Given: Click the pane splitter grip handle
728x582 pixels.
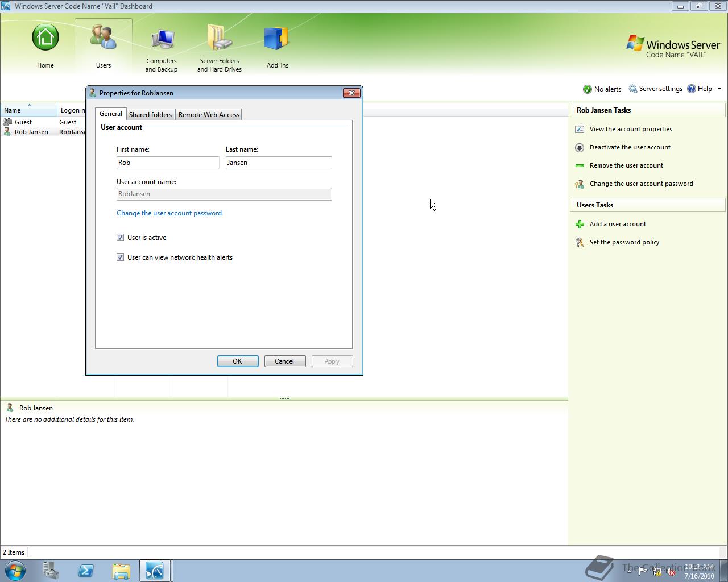Looking at the screenshot, I should (x=284, y=398).
